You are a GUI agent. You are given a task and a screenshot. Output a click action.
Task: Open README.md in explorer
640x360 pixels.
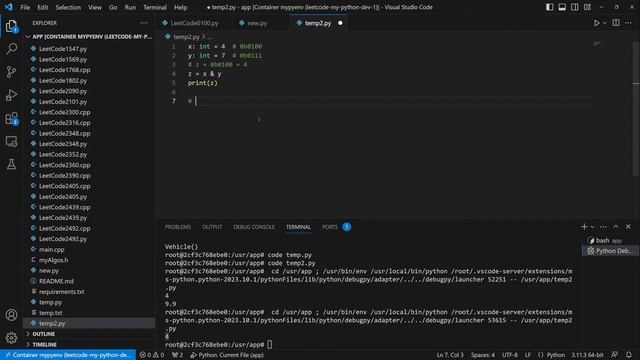tap(56, 281)
